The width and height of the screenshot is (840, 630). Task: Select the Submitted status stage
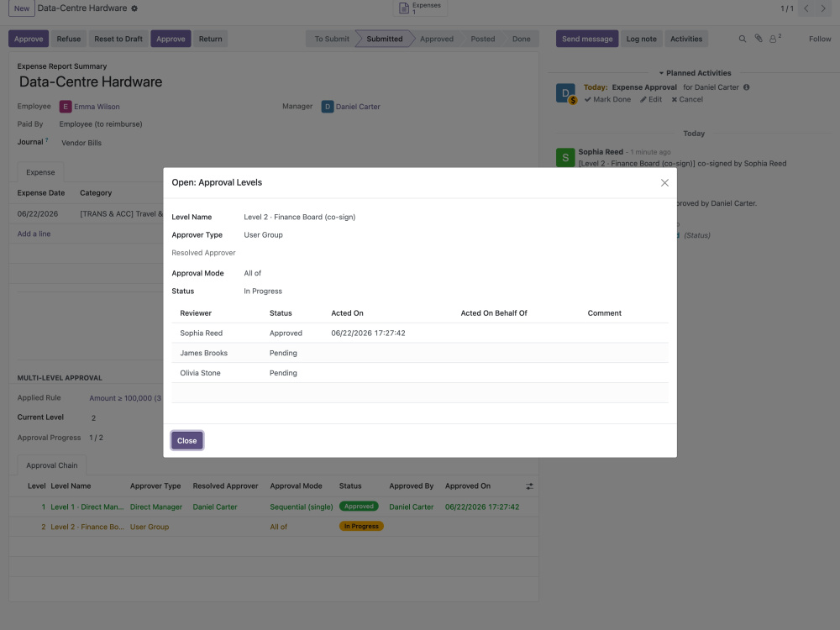coord(384,39)
